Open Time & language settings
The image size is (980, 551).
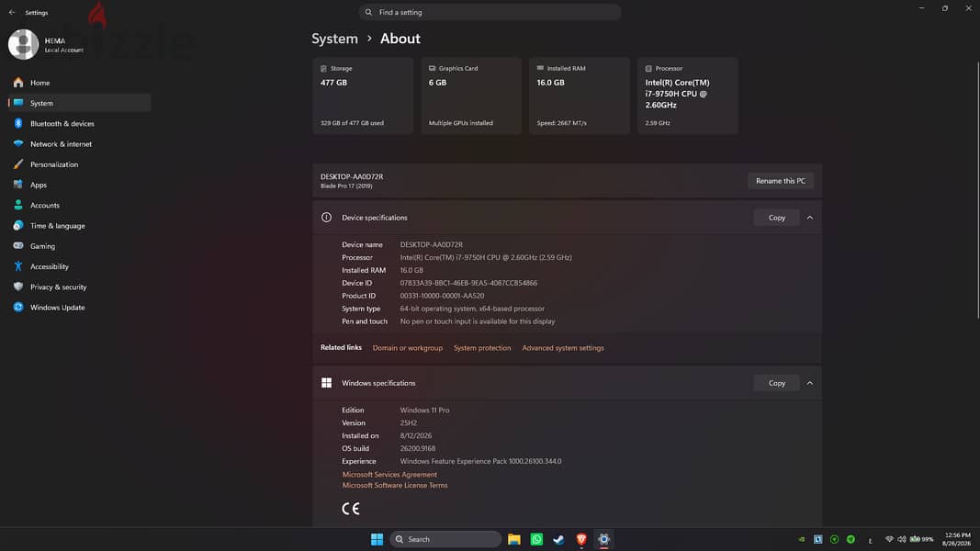tap(79, 226)
